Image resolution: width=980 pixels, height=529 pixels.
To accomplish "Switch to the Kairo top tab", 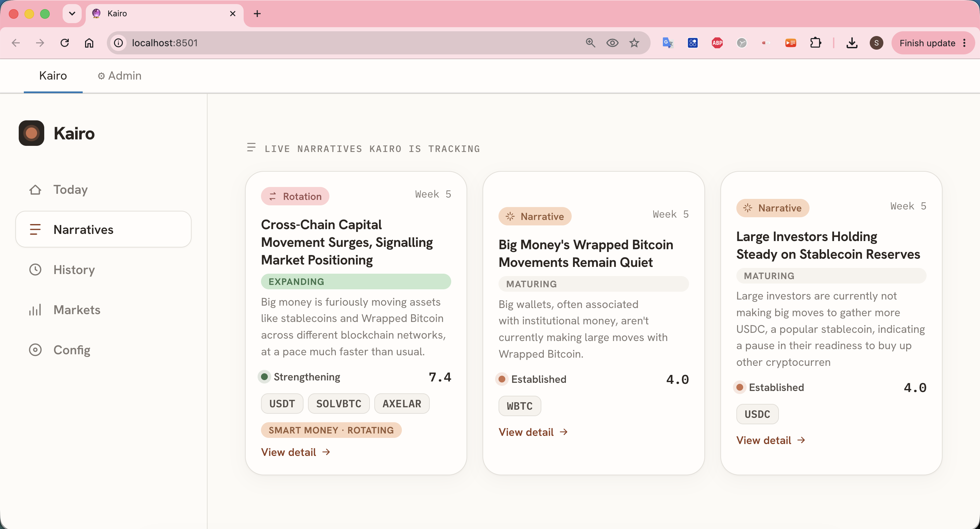I will [x=53, y=75].
